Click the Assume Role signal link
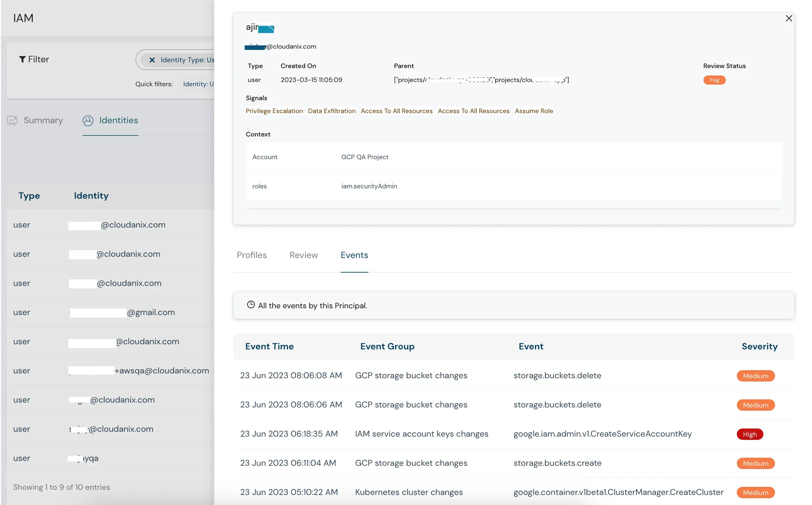The height and width of the screenshot is (505, 812). (534, 111)
